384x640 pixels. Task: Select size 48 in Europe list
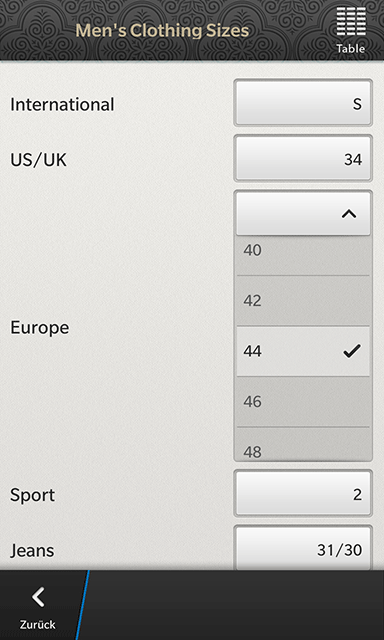click(x=303, y=444)
